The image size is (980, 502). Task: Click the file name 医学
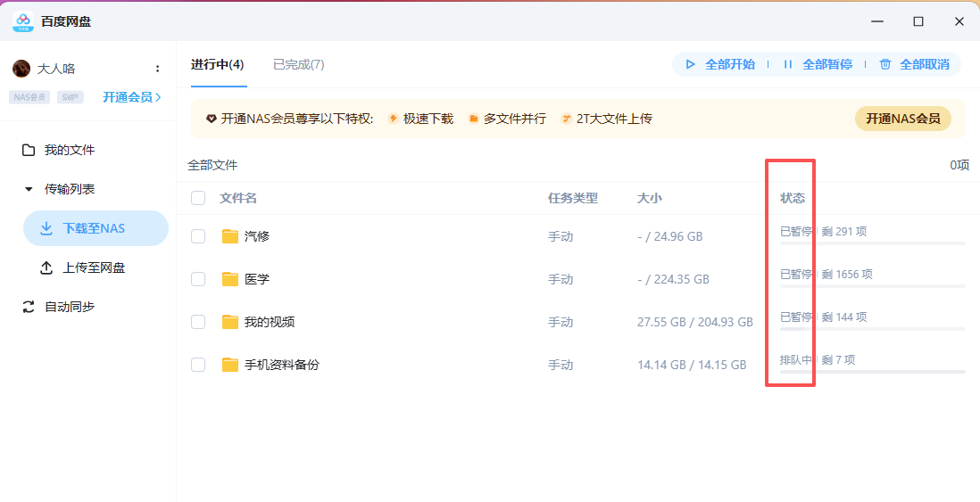coord(257,279)
